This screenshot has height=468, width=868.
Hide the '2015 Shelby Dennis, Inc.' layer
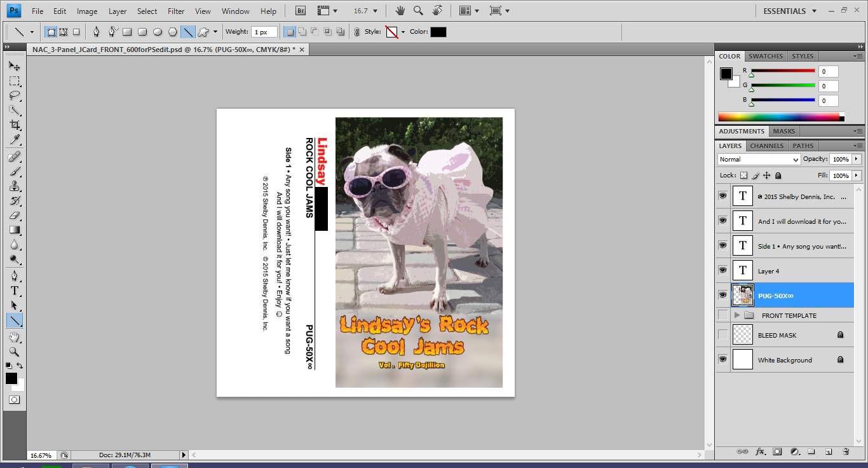click(x=722, y=196)
